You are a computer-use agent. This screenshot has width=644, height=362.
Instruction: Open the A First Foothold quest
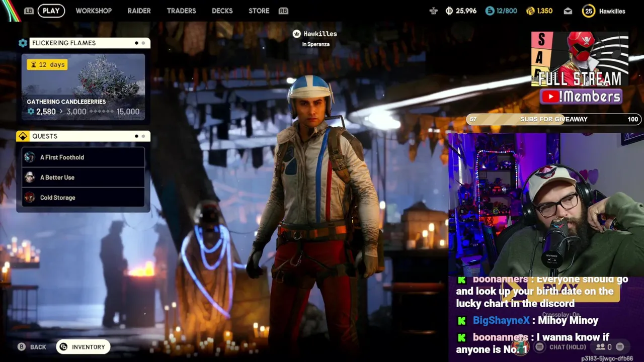[x=83, y=157]
